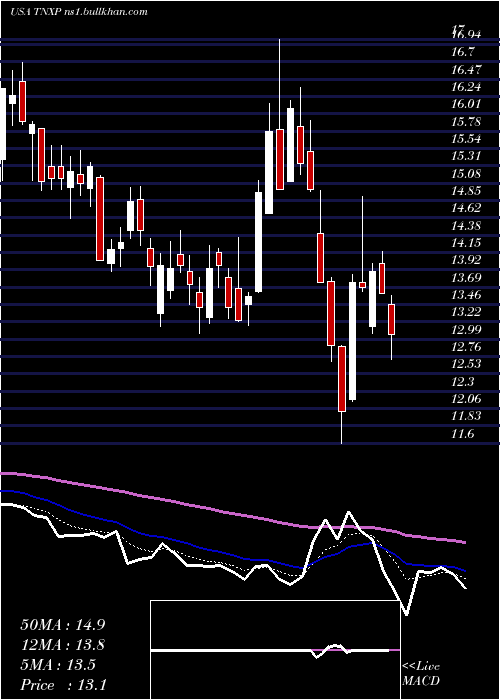Select the 14.85 price axis label

[x=467, y=191]
